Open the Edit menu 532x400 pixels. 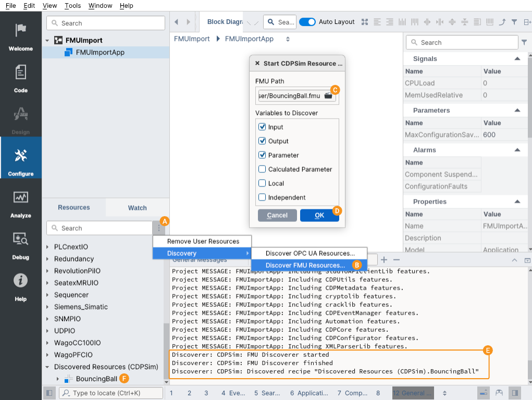29,5
